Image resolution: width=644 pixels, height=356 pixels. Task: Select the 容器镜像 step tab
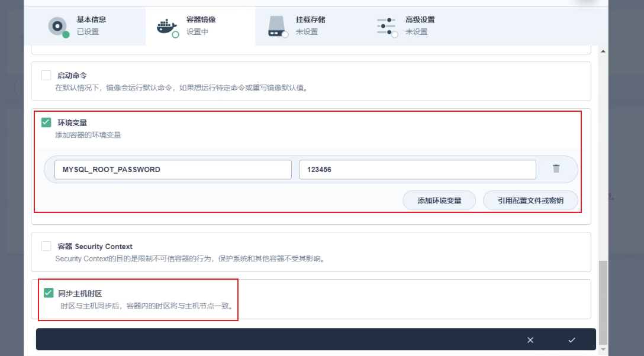pos(200,25)
